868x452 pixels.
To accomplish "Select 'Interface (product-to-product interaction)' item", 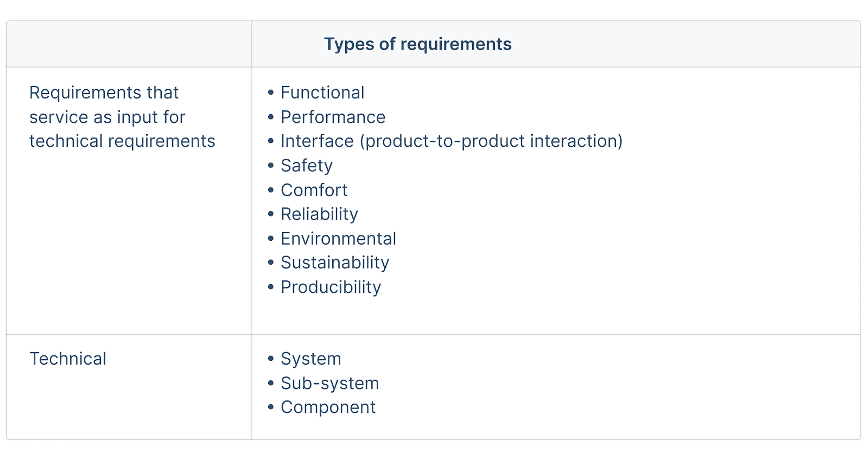I will [452, 141].
